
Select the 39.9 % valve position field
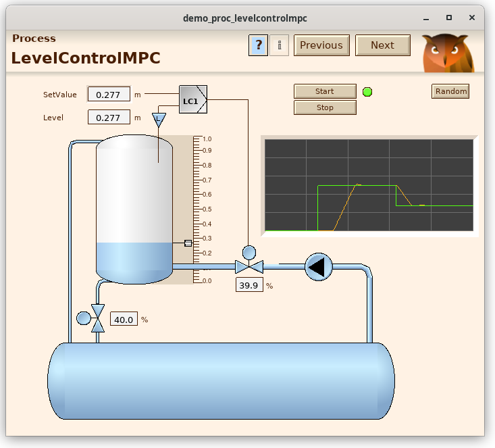point(249,285)
